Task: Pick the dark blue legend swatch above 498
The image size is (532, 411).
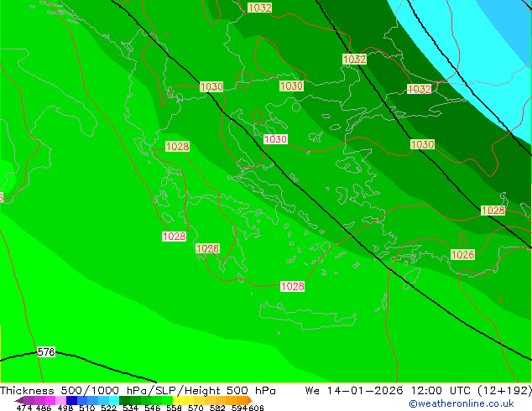Action: [x=71, y=400]
